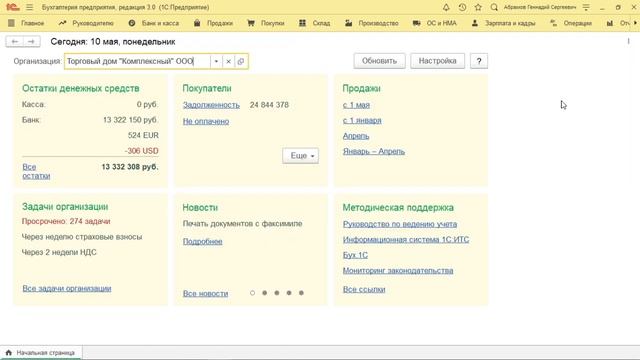This screenshot has height=360, width=640.
Task: Expand organization dropdown arrow
Action: (216, 61)
